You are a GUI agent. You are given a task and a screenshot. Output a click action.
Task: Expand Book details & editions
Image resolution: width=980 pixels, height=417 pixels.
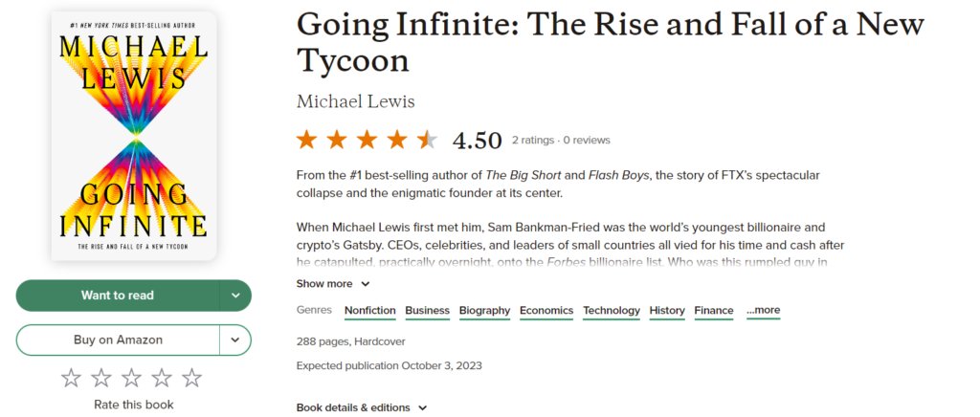(x=361, y=407)
